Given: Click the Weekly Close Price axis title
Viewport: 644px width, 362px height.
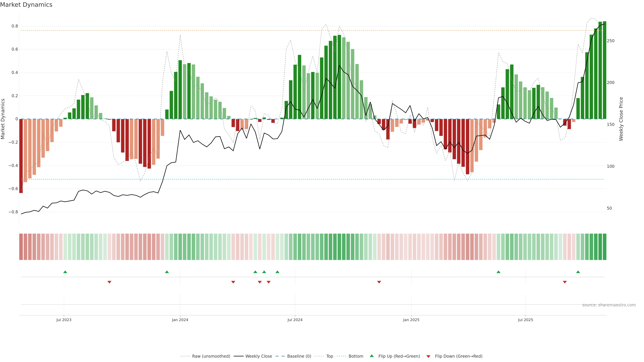Looking at the screenshot, I should click(x=621, y=119).
